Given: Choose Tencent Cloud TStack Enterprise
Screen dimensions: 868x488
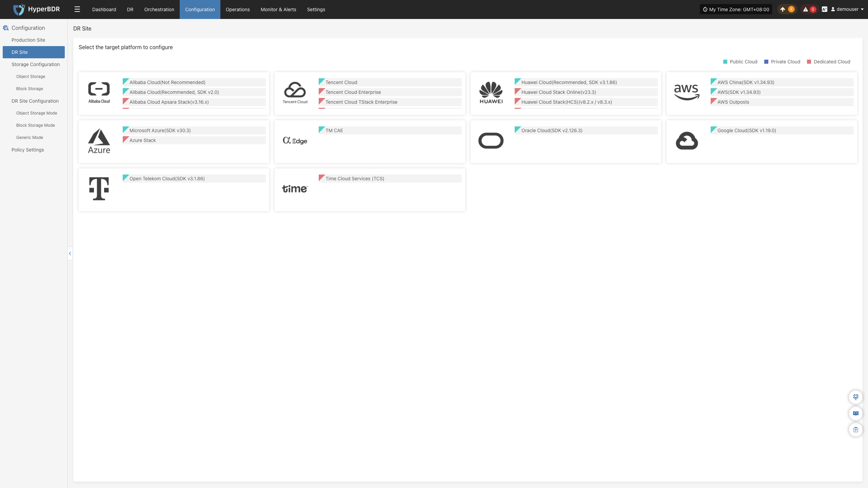Looking at the screenshot, I should [x=390, y=102].
